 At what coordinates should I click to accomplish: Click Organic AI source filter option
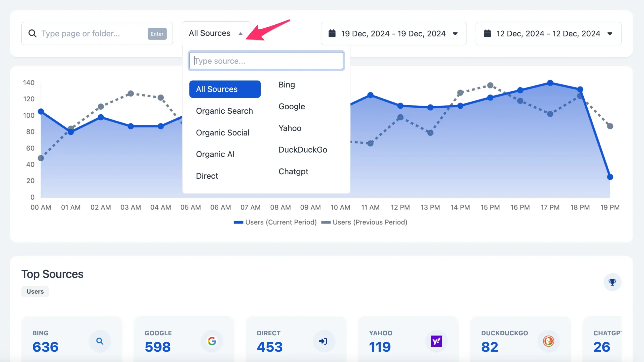pyautogui.click(x=215, y=154)
